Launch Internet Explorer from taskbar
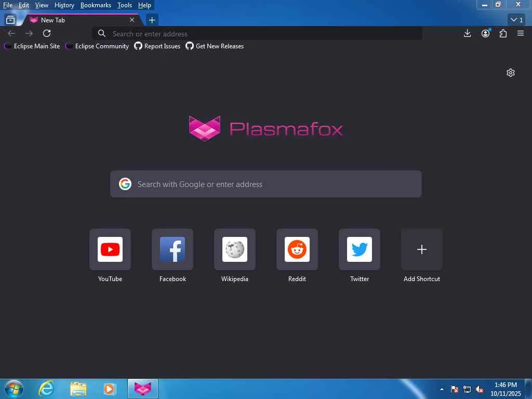532x399 pixels. click(46, 389)
